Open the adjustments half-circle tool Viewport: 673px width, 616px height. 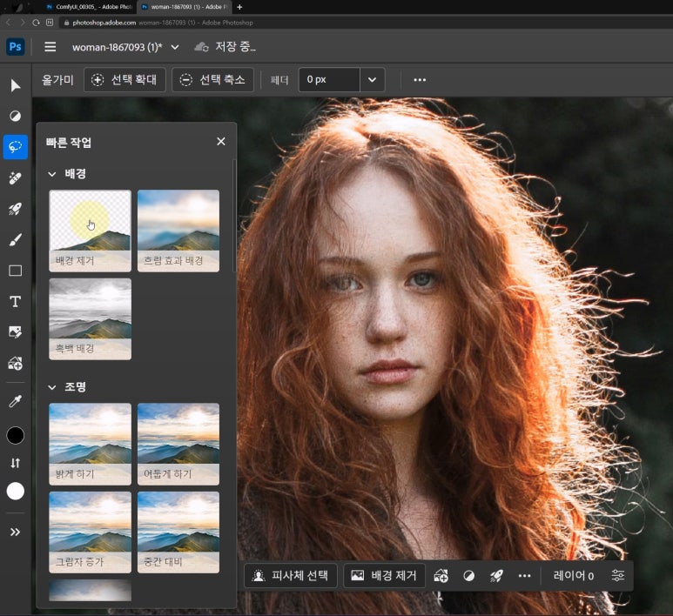16,116
